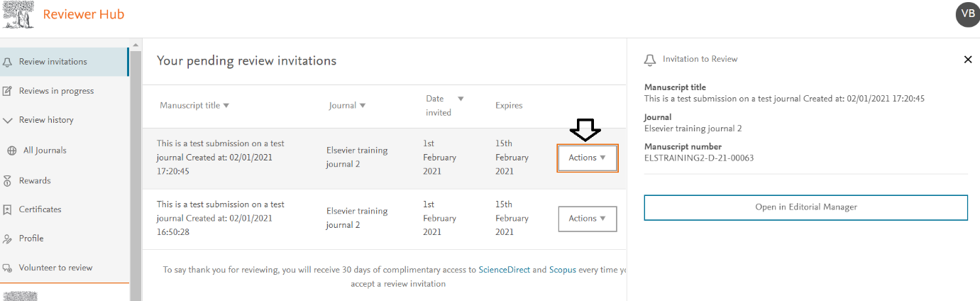
Task: Follow the ScienceDirect link
Action: coord(504,270)
